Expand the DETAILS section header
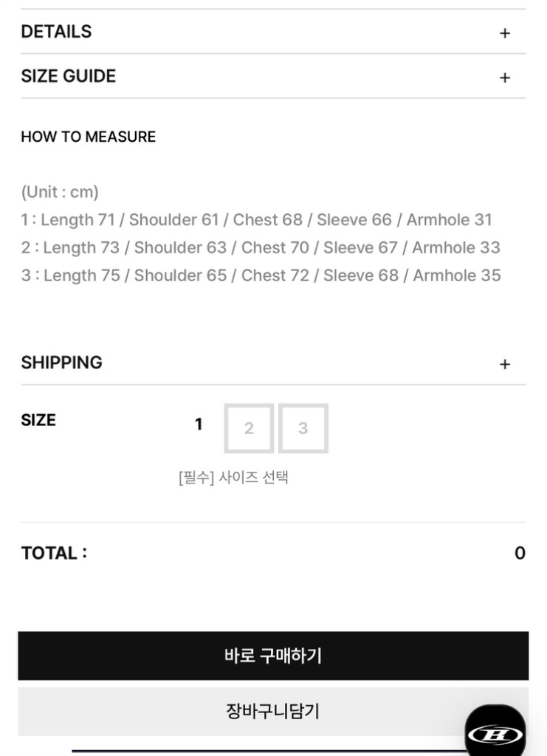This screenshot has width=547, height=756. click(x=57, y=32)
